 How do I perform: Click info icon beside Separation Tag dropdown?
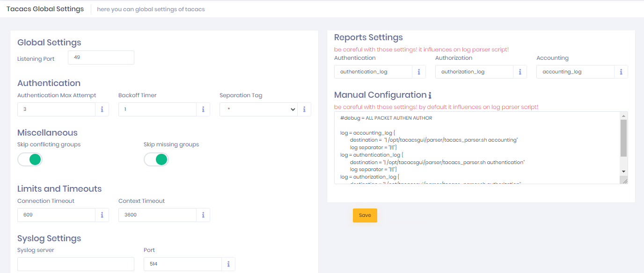pyautogui.click(x=304, y=109)
